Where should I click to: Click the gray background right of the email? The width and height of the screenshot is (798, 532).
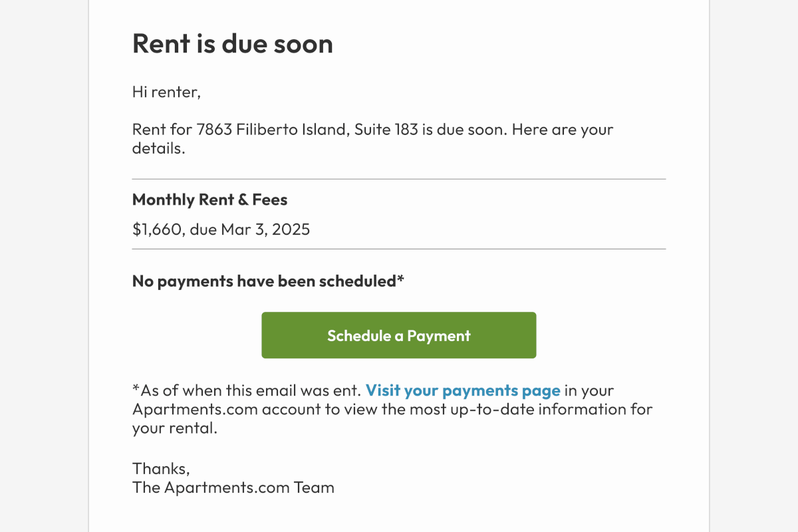[x=755, y=266]
